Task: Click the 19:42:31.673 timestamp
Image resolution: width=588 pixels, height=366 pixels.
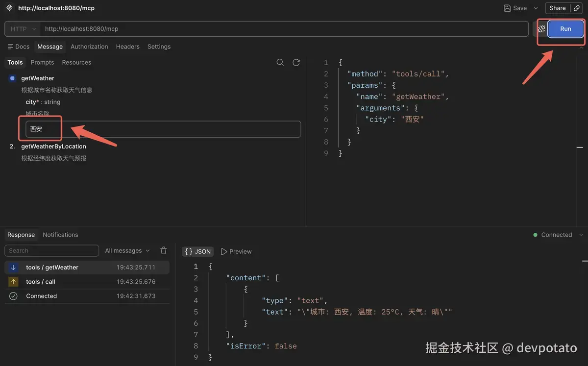Action: pyautogui.click(x=136, y=296)
